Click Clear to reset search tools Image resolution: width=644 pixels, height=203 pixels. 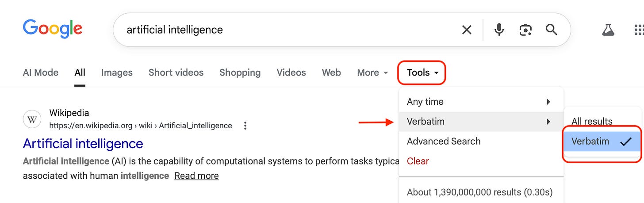[x=418, y=161]
